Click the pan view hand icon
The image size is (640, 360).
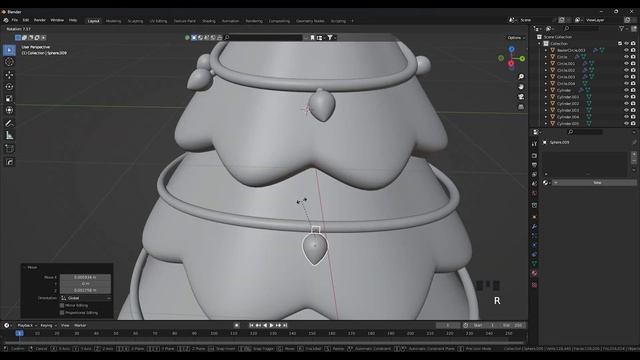(521, 87)
